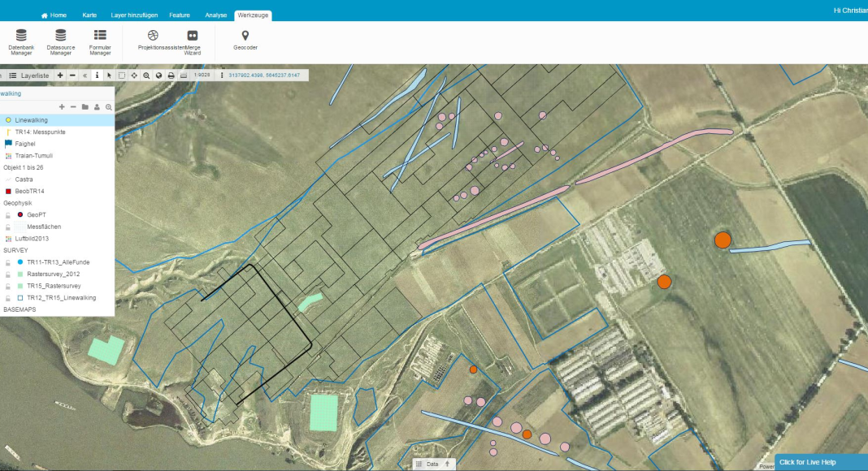Click the magnifier zoom tool in map toolbar
868x471 pixels.
[146, 76]
